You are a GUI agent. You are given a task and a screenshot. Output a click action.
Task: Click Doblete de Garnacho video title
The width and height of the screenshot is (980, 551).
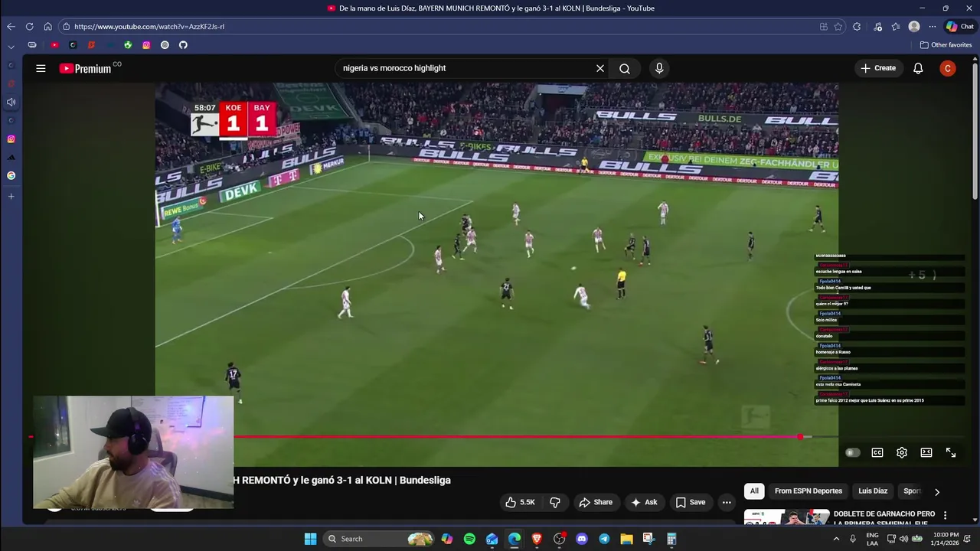point(884,518)
